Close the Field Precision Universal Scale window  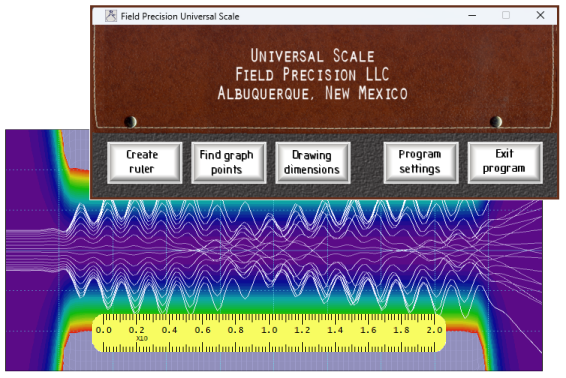(540, 15)
